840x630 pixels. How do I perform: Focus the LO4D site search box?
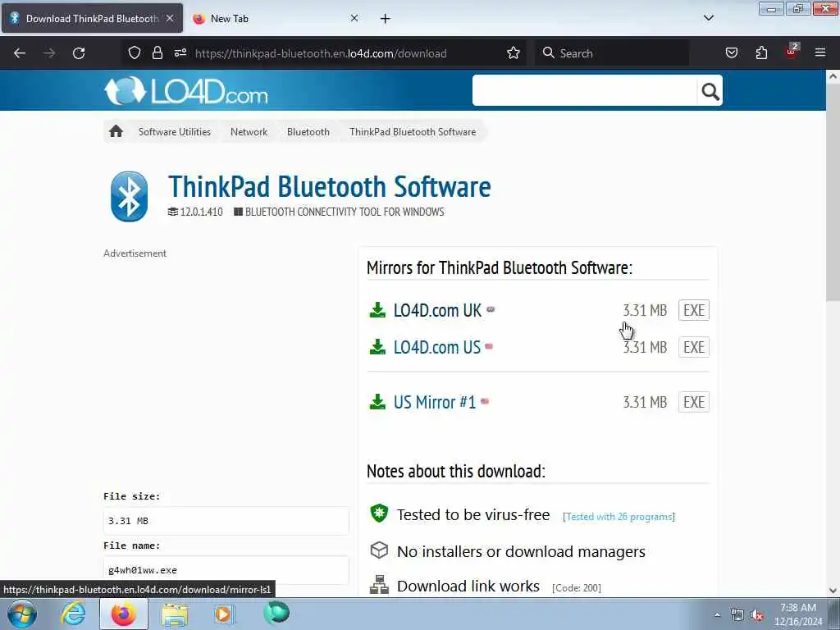click(x=584, y=90)
